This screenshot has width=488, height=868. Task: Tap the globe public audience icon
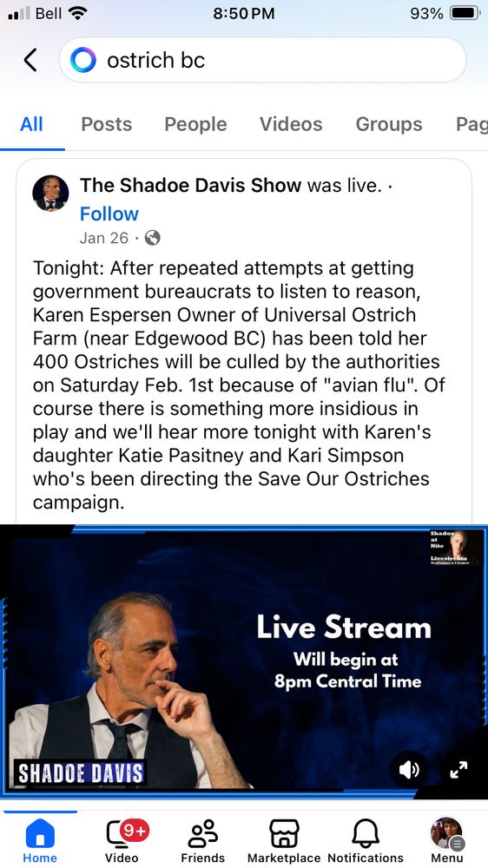click(x=152, y=238)
